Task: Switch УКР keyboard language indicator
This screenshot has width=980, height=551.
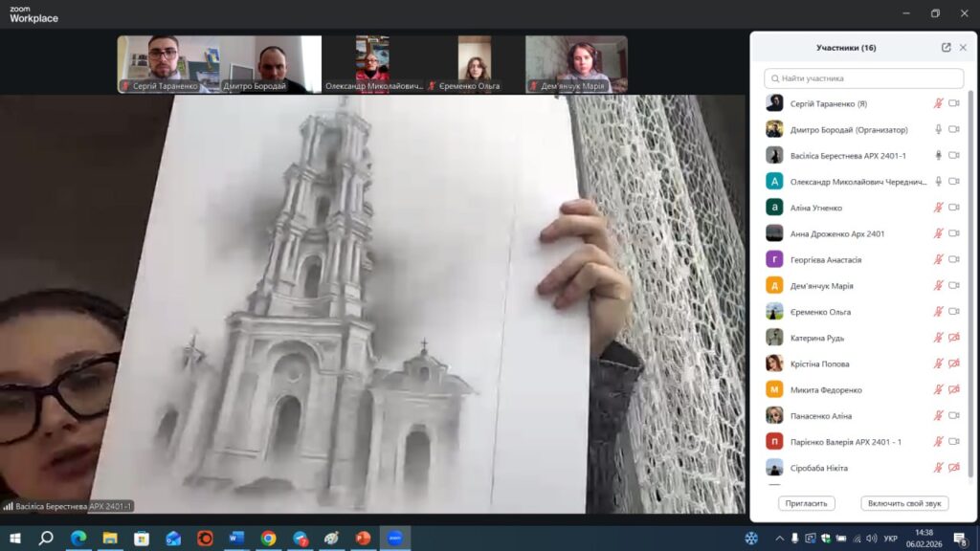Action: pyautogui.click(x=891, y=539)
